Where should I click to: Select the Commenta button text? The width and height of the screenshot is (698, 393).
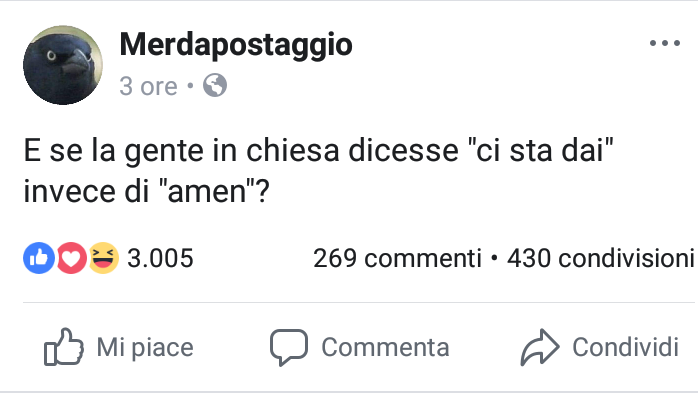386,347
